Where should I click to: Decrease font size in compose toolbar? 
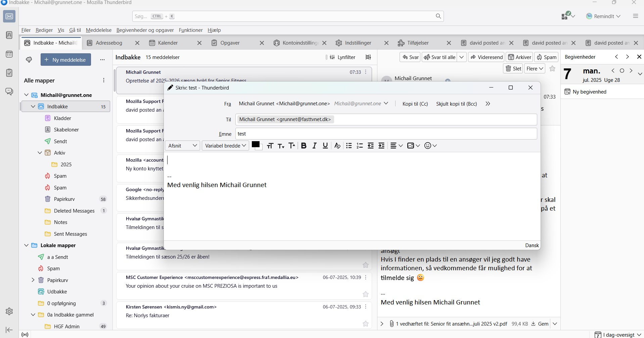(281, 146)
